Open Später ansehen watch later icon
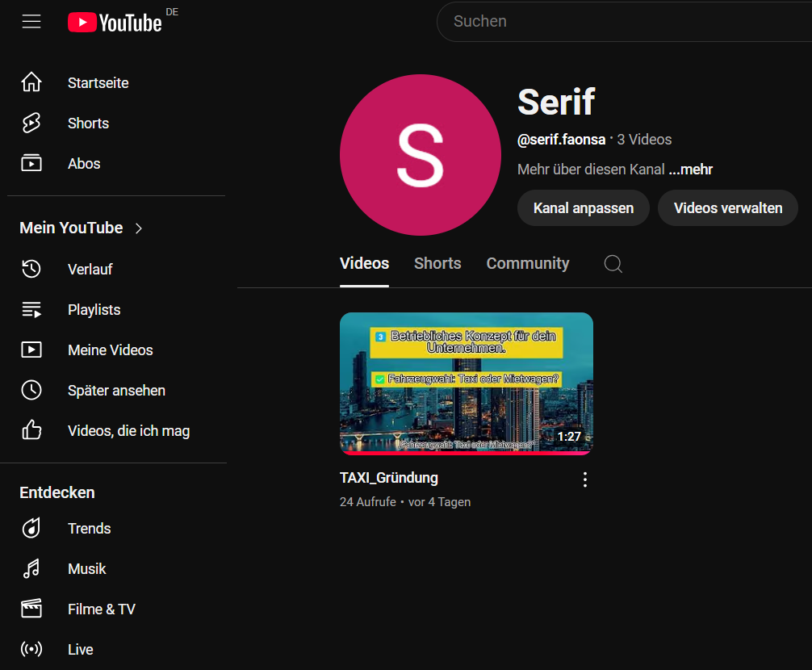The width and height of the screenshot is (812, 670). (x=31, y=390)
